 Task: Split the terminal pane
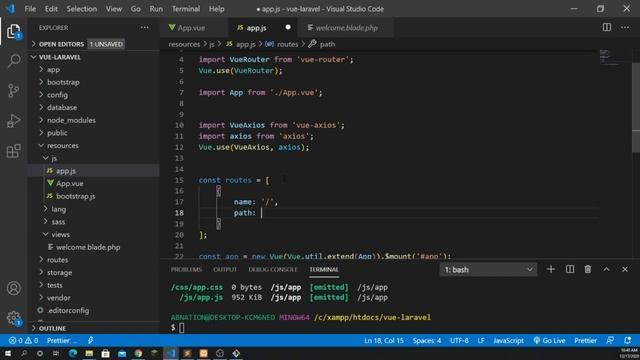point(570,269)
